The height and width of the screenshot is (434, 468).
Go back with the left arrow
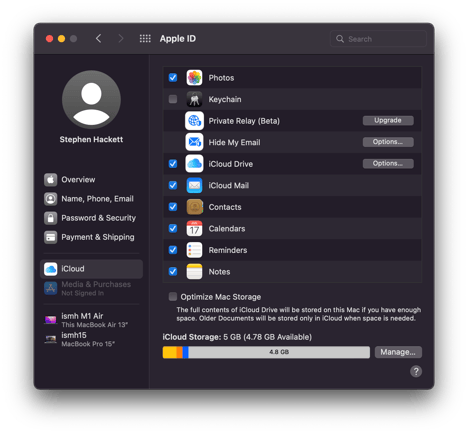click(98, 39)
